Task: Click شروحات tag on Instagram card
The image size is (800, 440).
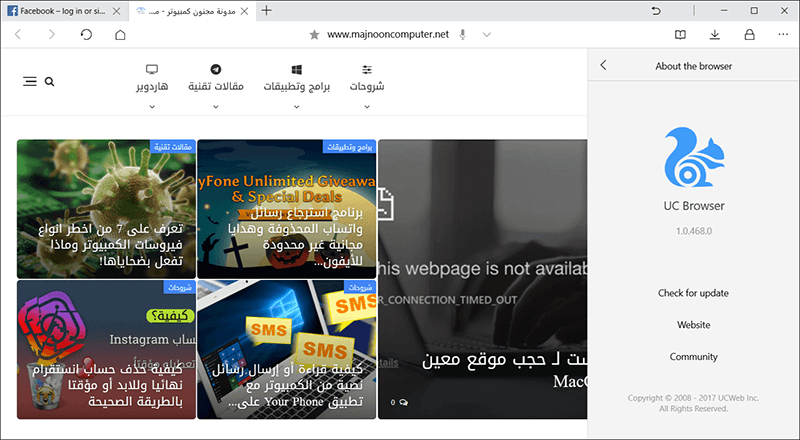Action: coord(180,287)
